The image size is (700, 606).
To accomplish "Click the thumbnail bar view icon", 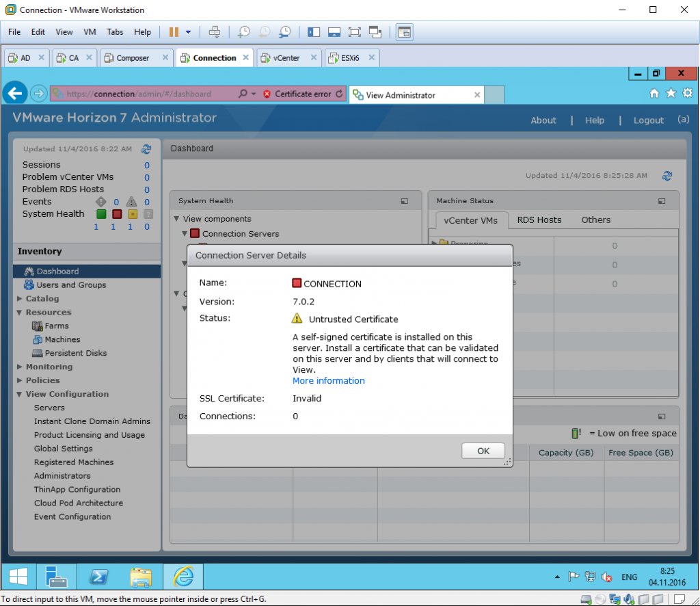I will pyautogui.click(x=334, y=31).
